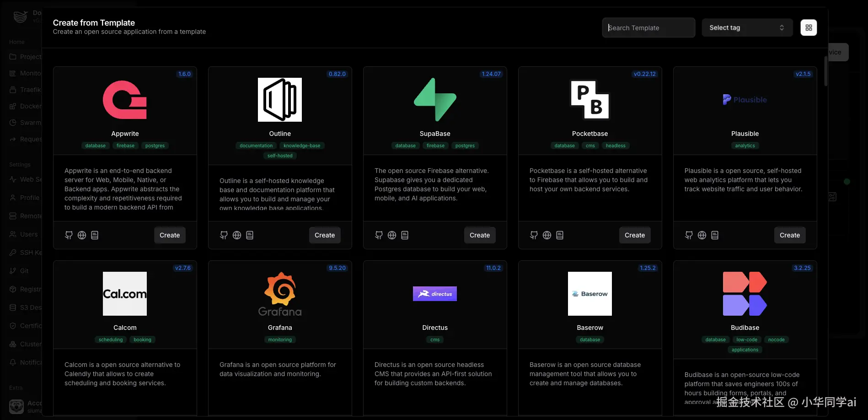Click the "1.24.07" version badge on SupaBase
Screen dimensions: 868x420
[491, 74]
